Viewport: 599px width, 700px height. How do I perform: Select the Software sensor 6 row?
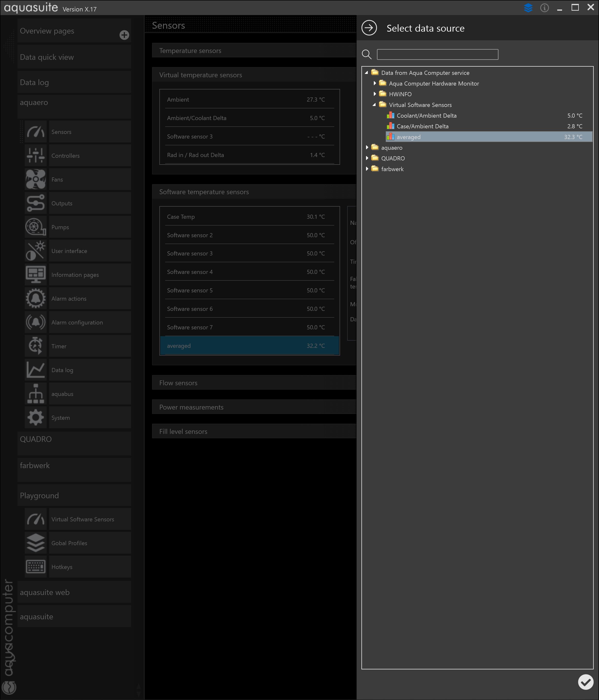pyautogui.click(x=249, y=308)
